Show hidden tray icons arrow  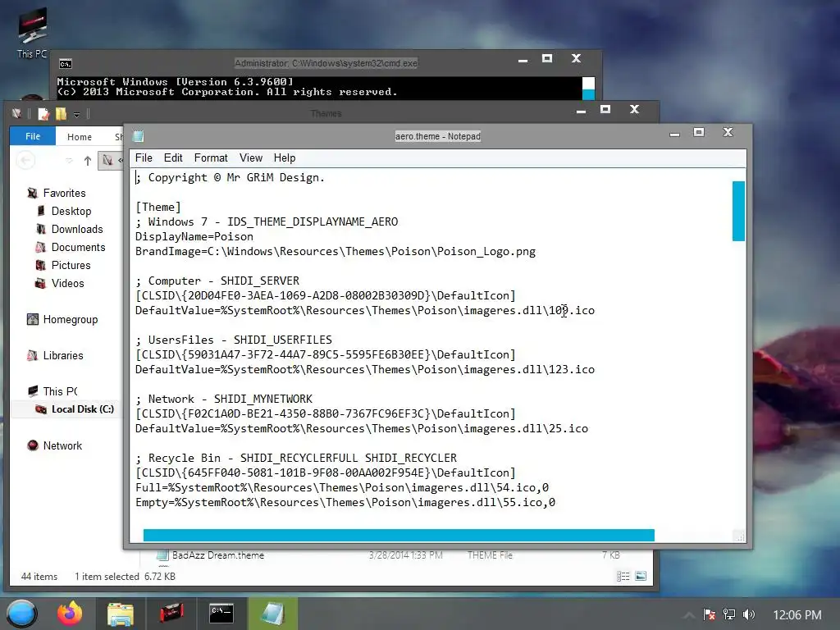pyautogui.click(x=689, y=615)
